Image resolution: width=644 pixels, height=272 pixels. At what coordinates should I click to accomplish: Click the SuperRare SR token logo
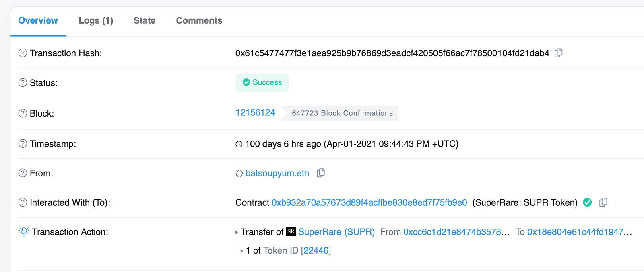[x=291, y=232]
